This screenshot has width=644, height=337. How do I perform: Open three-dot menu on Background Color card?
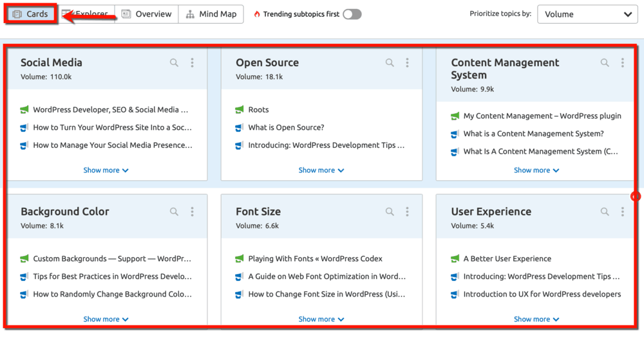tap(192, 212)
